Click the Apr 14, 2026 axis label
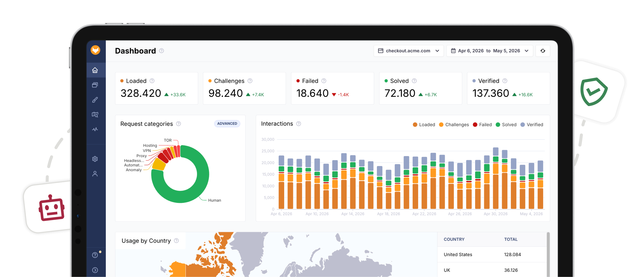The image size is (644, 277). 353,214
